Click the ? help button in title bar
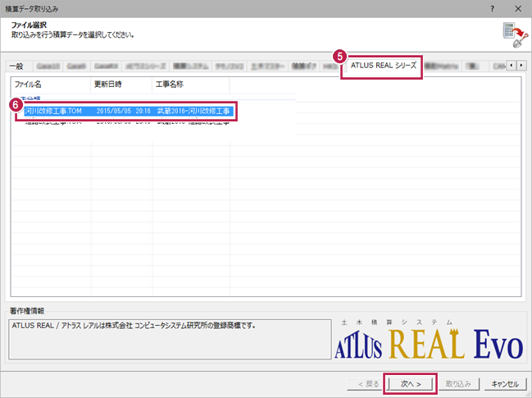This screenshot has width=532, height=398. tap(492, 9)
